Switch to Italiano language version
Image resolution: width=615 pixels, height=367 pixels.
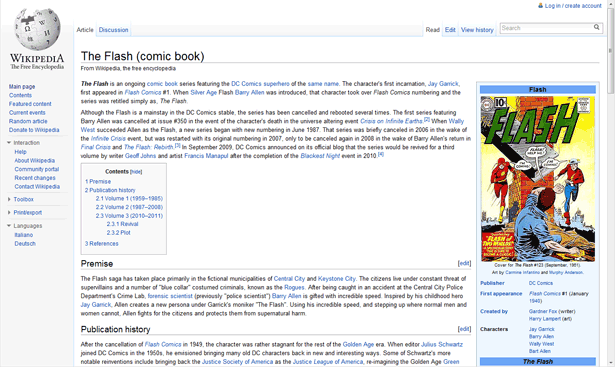click(x=24, y=235)
